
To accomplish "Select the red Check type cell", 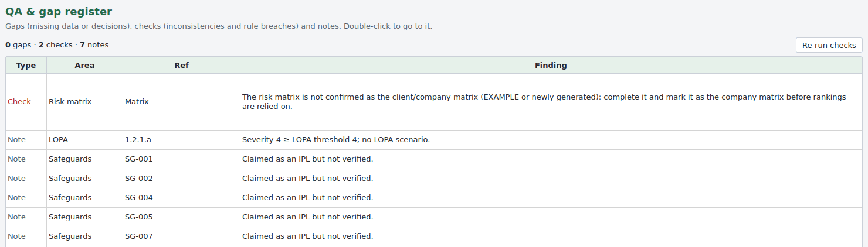I will (26, 102).
